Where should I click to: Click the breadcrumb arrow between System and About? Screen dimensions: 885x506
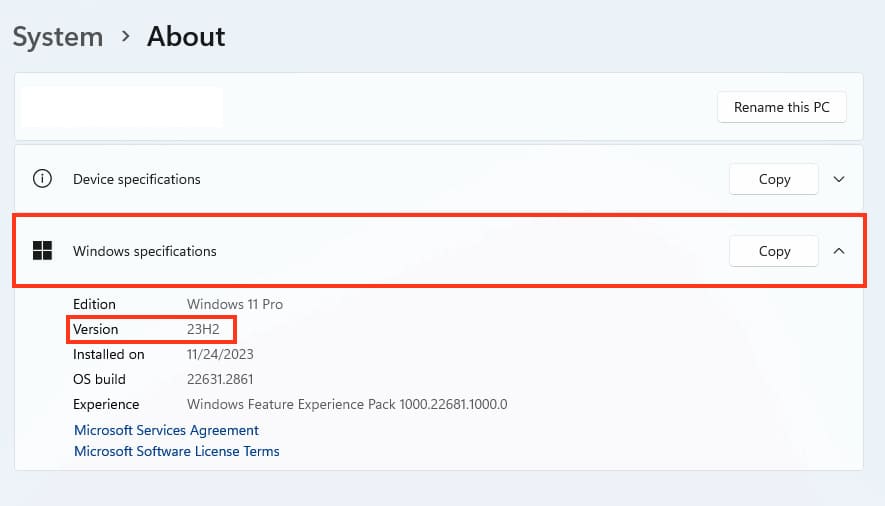coord(125,37)
